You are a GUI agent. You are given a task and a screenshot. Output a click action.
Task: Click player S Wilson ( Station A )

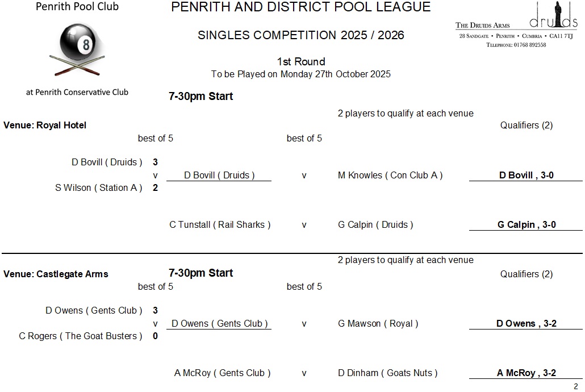pyautogui.click(x=99, y=187)
